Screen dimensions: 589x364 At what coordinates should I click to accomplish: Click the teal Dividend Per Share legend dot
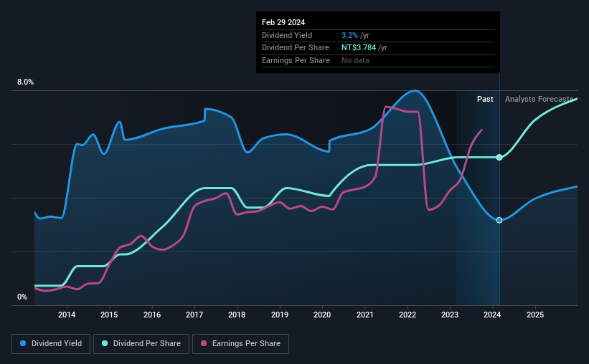click(x=105, y=343)
